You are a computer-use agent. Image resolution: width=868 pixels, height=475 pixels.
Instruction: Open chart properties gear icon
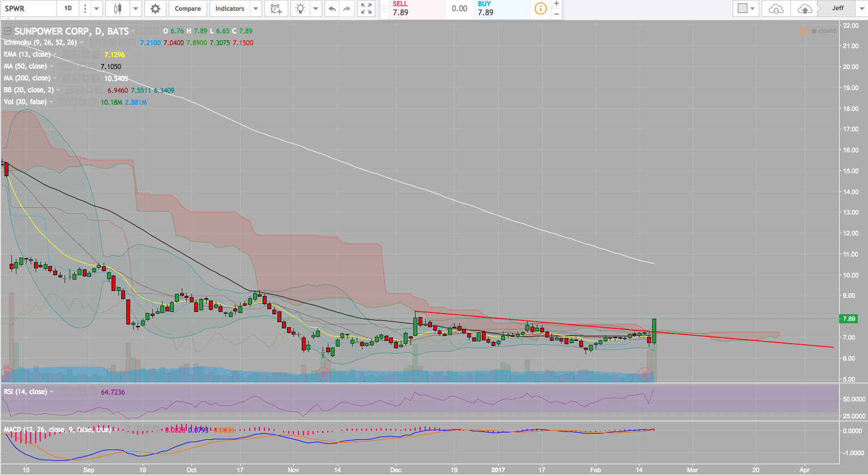pyautogui.click(x=155, y=8)
